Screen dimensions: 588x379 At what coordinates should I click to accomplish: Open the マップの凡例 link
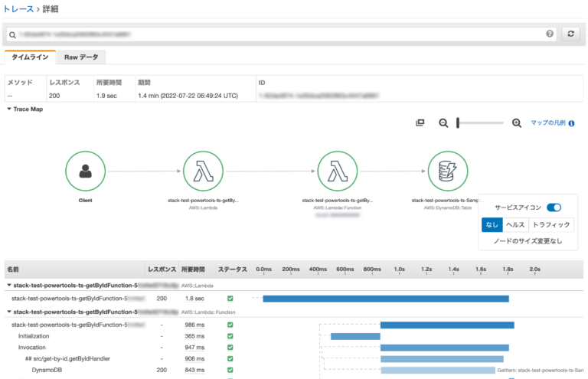[x=548, y=123]
